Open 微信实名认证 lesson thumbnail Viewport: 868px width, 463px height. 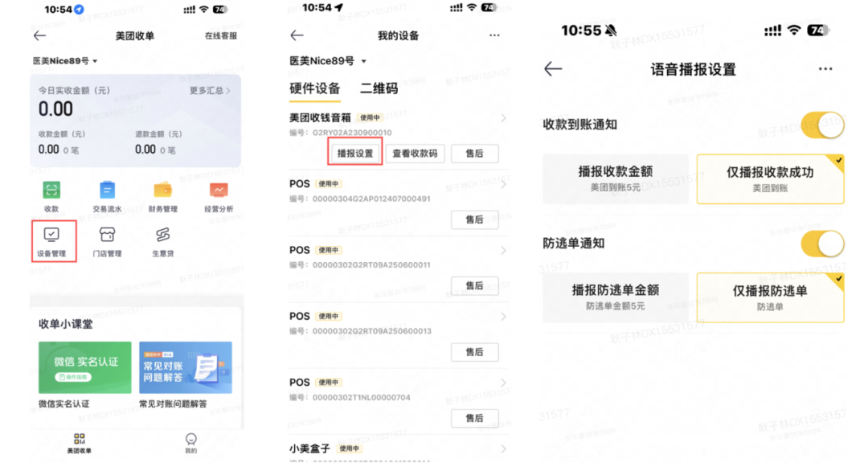84,367
